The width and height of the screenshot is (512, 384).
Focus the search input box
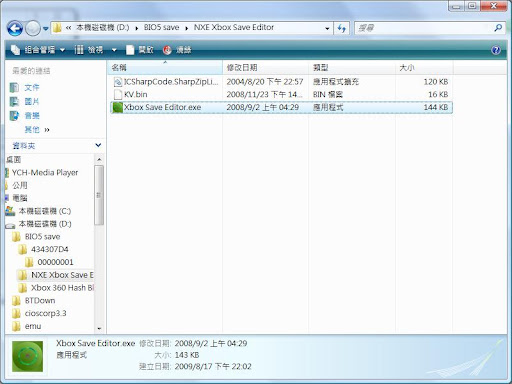[x=423, y=28]
